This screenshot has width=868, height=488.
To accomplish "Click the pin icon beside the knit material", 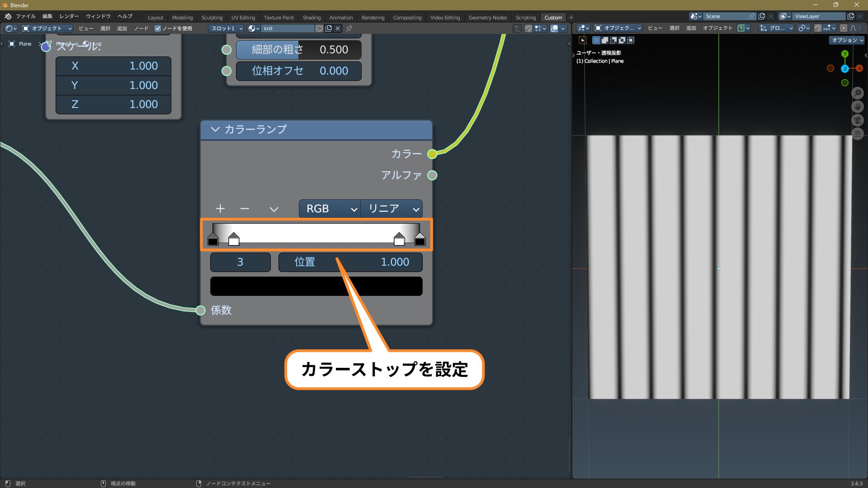I will pyautogui.click(x=349, y=28).
